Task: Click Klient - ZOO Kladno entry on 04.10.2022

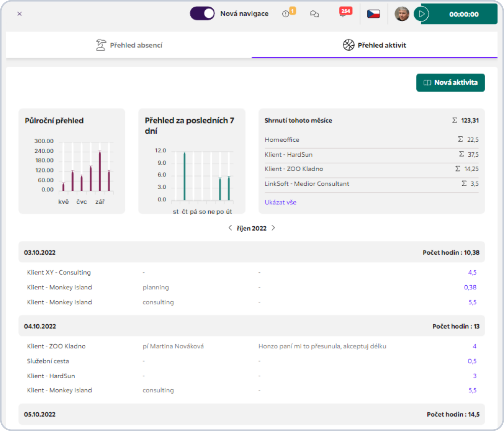Action: click(56, 346)
